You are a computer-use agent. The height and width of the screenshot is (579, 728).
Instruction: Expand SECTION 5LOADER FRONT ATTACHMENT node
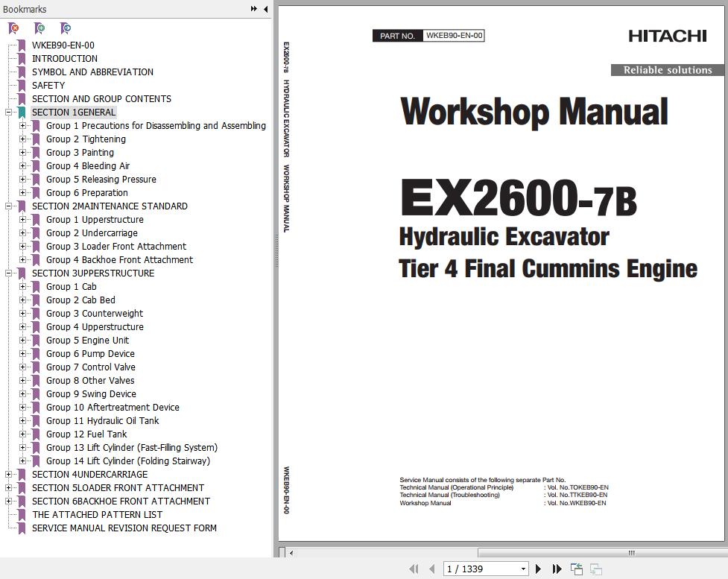point(8,488)
